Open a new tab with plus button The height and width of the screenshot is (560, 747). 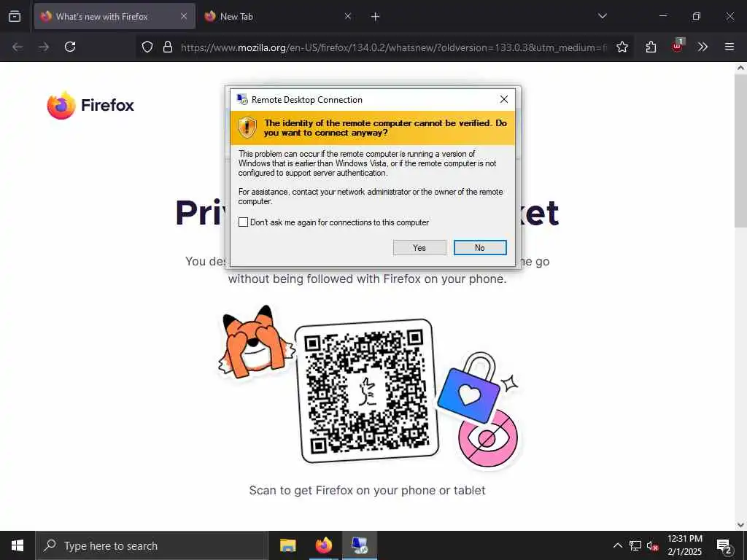click(x=376, y=17)
